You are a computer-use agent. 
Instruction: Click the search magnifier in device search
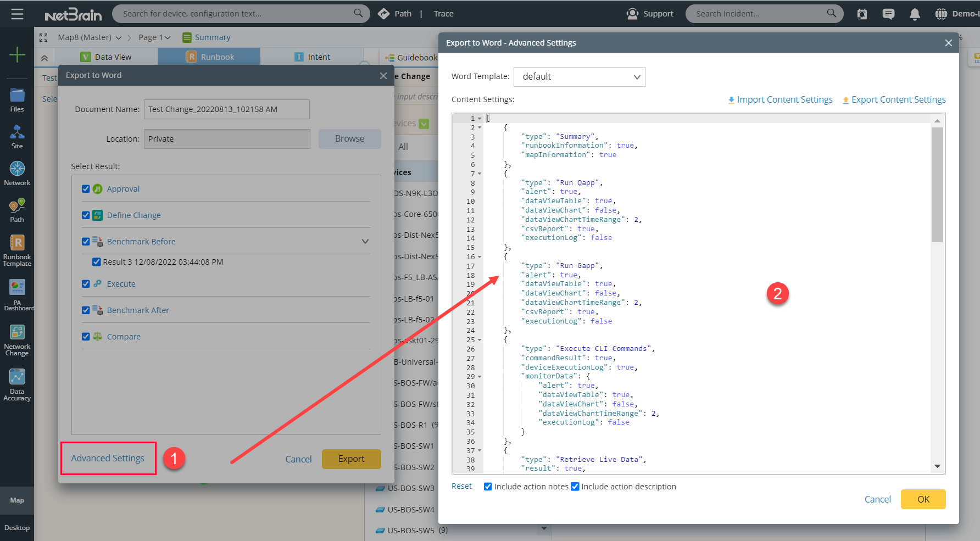358,13
